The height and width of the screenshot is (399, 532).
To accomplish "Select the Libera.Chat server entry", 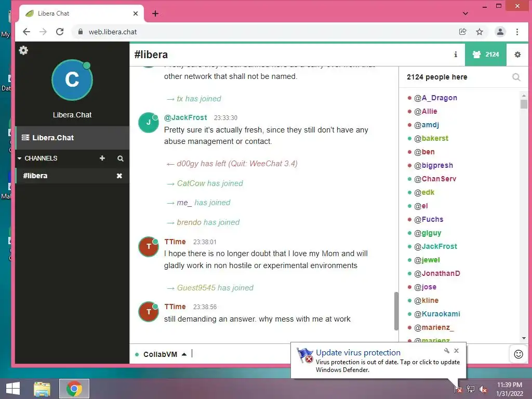I will point(72,138).
